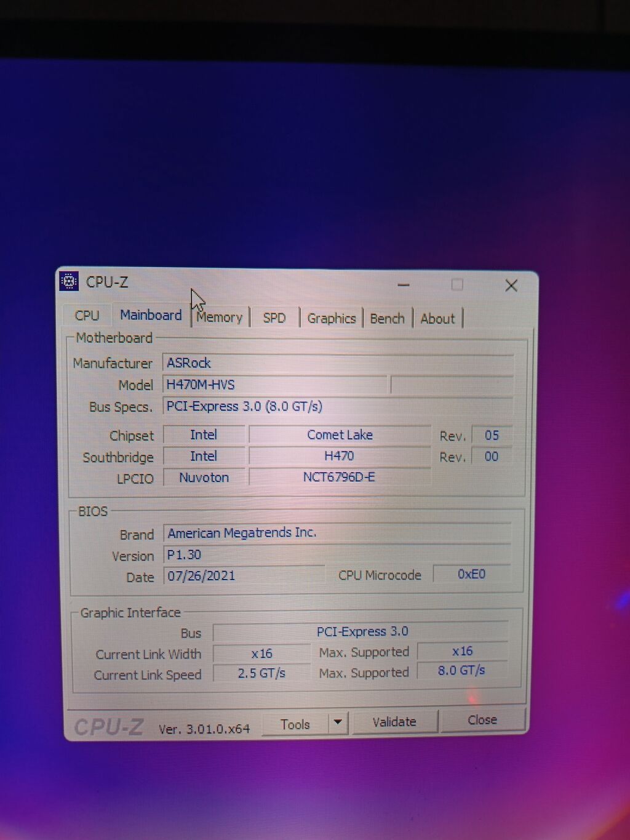Click the Max. Supported x16 width value

point(463,651)
